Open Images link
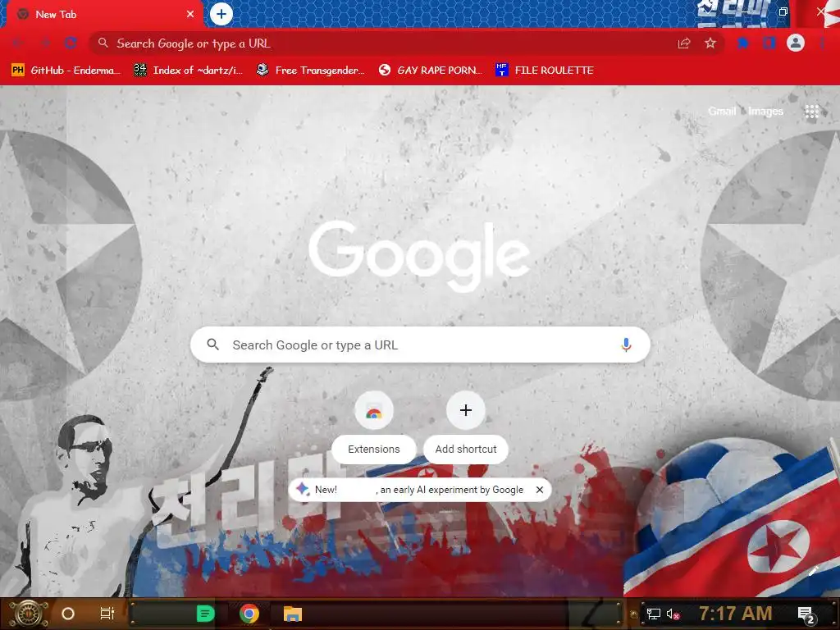Viewport: 840px width, 630px height. pos(765,111)
